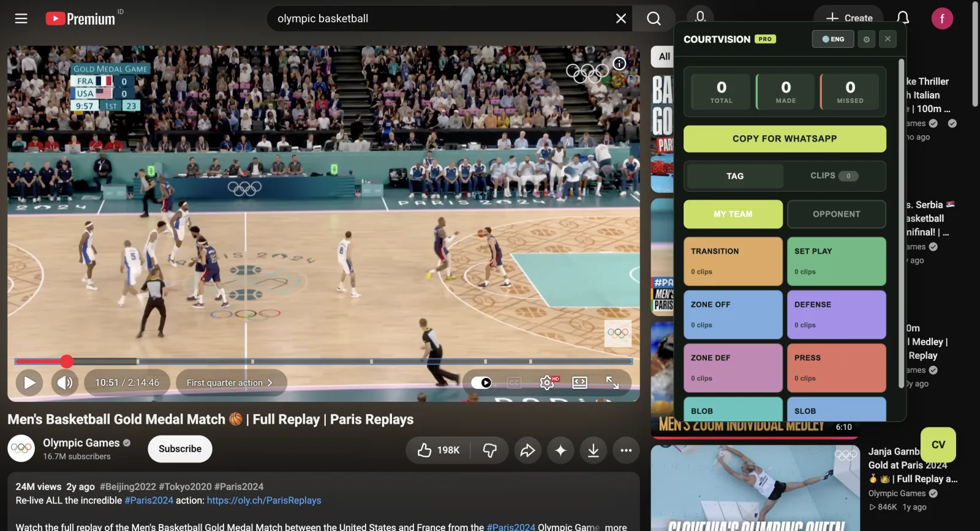This screenshot has height=531, width=980.
Task: Open Olympic Games channel name
Action: (x=81, y=443)
